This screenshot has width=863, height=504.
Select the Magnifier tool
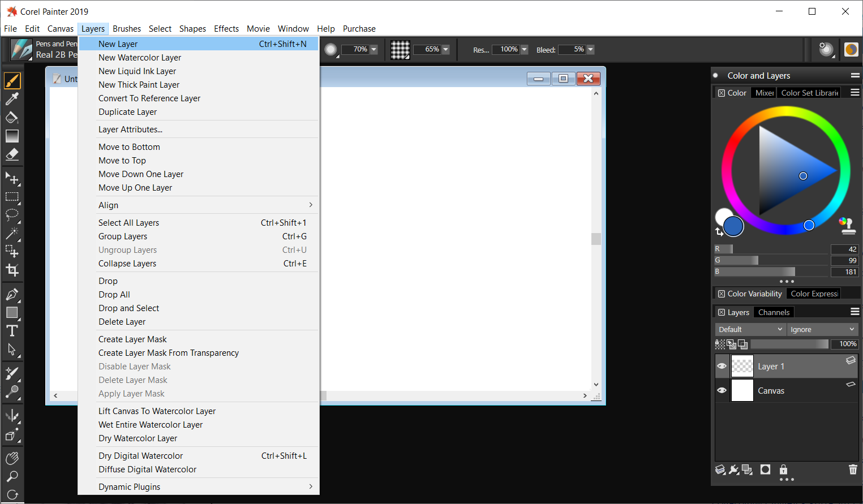tap(12, 476)
